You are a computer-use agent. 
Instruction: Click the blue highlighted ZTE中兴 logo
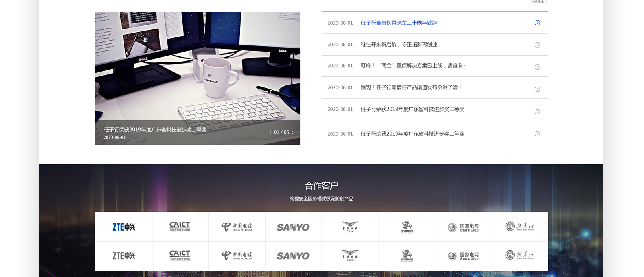[124, 227]
